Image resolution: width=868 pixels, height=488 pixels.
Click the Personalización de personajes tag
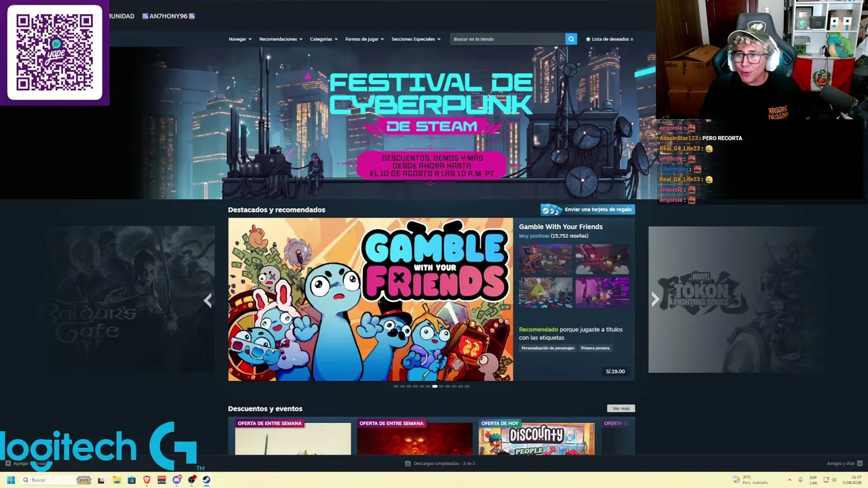pos(548,348)
